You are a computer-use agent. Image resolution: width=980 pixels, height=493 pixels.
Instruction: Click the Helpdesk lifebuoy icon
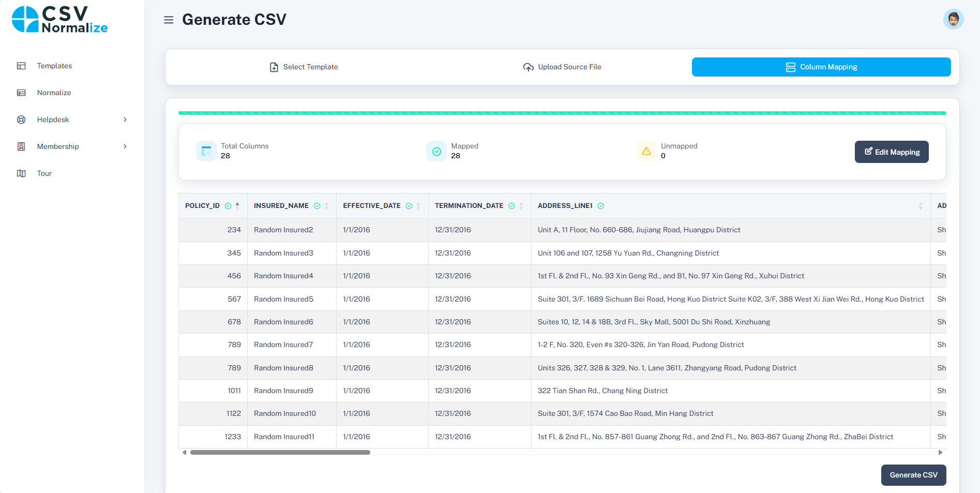[21, 119]
